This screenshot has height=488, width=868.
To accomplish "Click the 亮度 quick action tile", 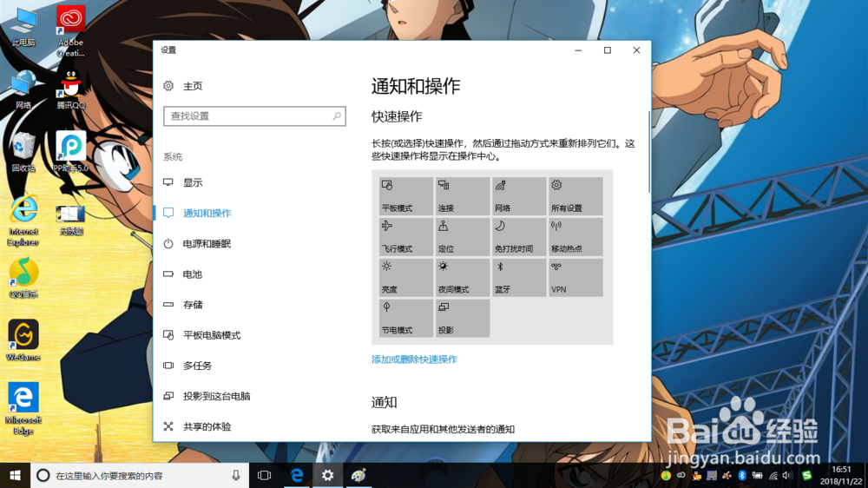I will pos(405,278).
